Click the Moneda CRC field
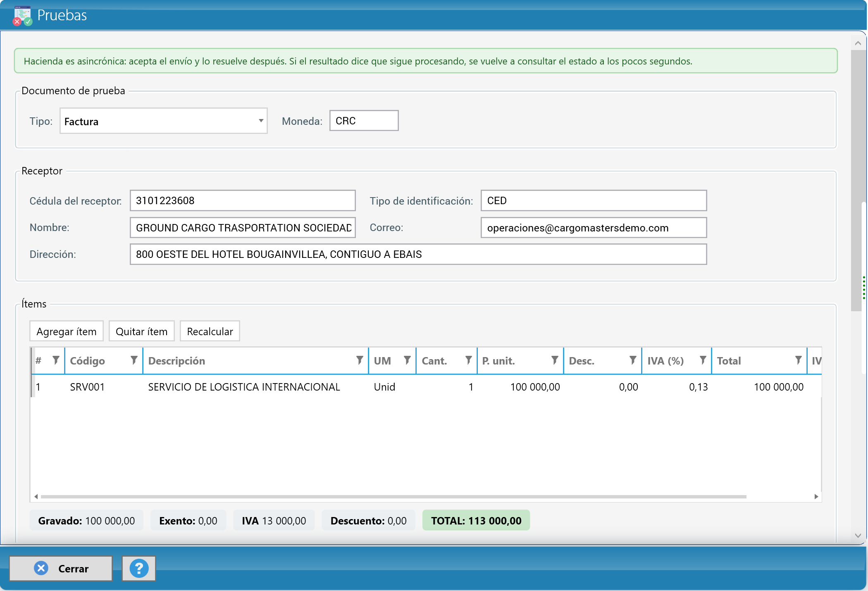The image size is (868, 591). [364, 121]
